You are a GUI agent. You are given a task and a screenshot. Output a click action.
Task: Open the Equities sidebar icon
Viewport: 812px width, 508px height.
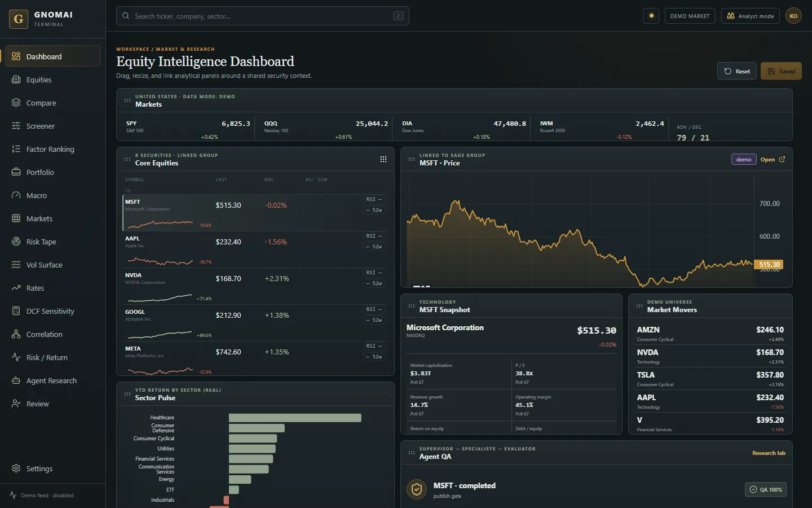tap(16, 80)
